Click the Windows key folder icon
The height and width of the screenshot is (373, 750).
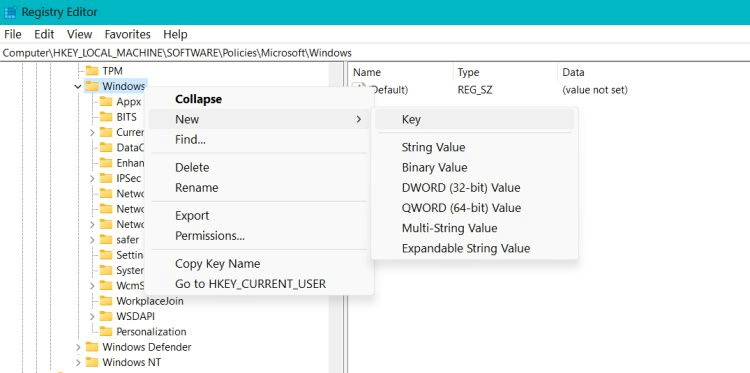click(92, 86)
